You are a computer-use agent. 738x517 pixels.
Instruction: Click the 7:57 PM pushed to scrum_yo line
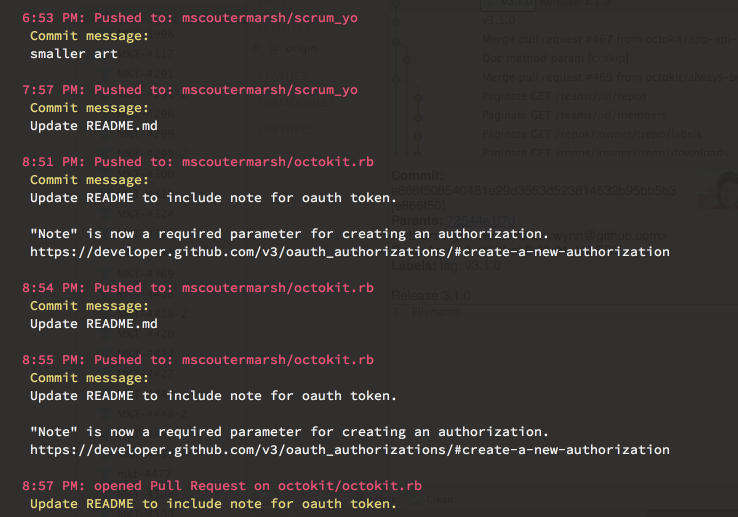(190, 90)
